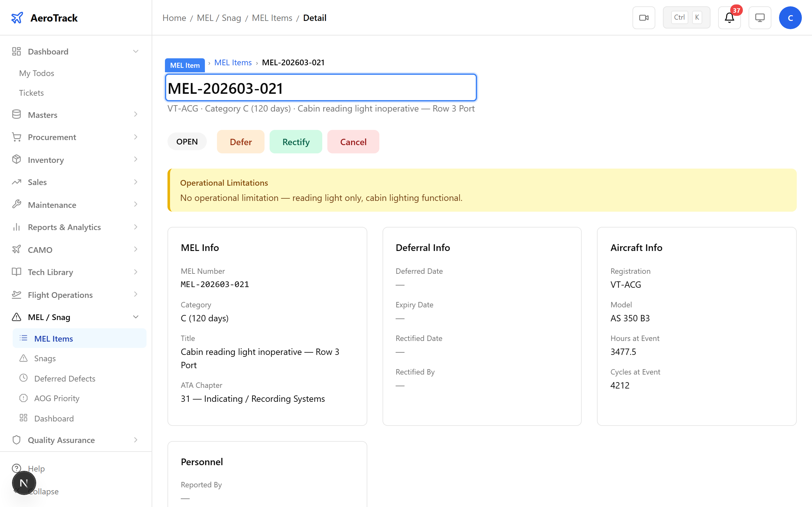Image resolution: width=812 pixels, height=507 pixels.
Task: Open Tech Library via its book icon
Action: pos(16,272)
